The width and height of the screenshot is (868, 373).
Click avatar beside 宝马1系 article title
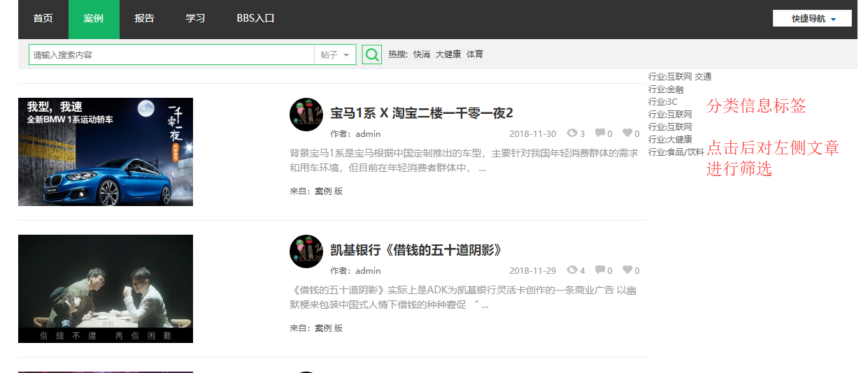coord(306,115)
